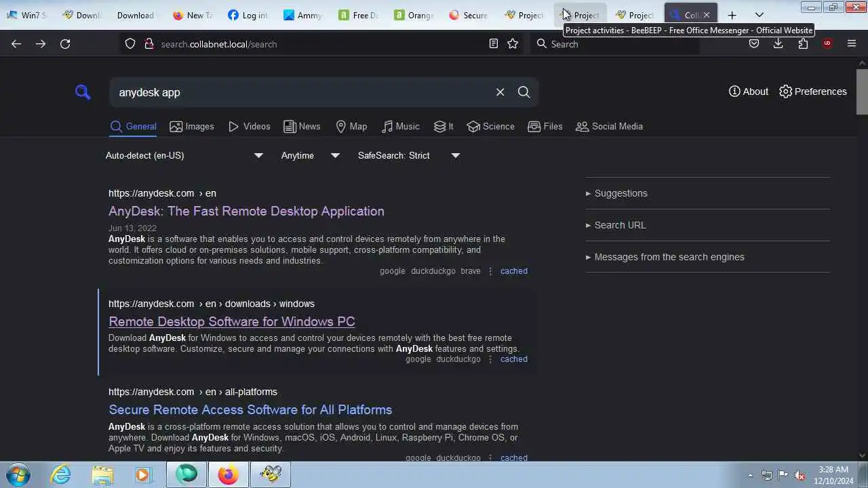Switch to Firefox in the taskbar
The height and width of the screenshot is (488, 868).
click(228, 474)
